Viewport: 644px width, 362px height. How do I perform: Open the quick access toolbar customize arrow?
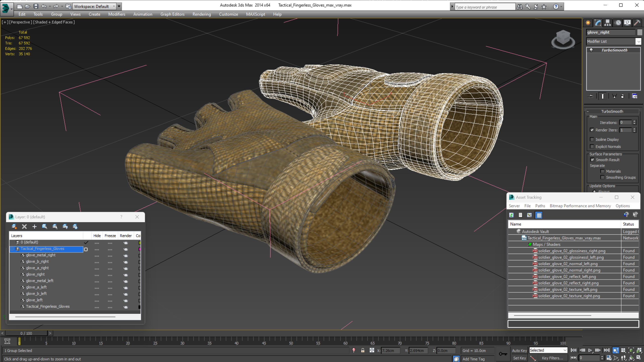click(119, 6)
